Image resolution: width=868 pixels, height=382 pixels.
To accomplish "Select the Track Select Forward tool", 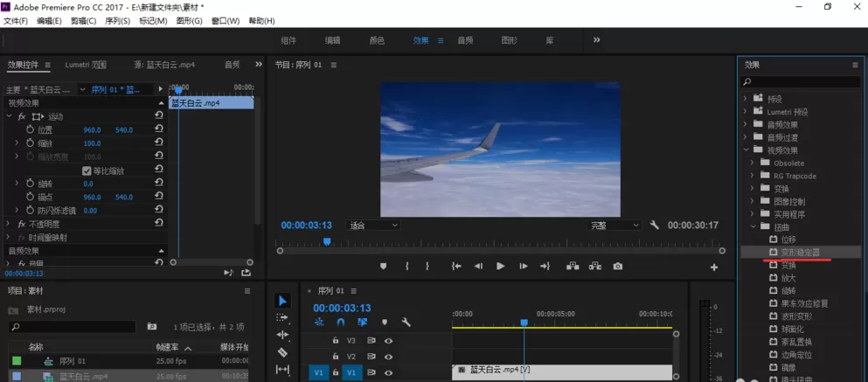I will click(282, 317).
